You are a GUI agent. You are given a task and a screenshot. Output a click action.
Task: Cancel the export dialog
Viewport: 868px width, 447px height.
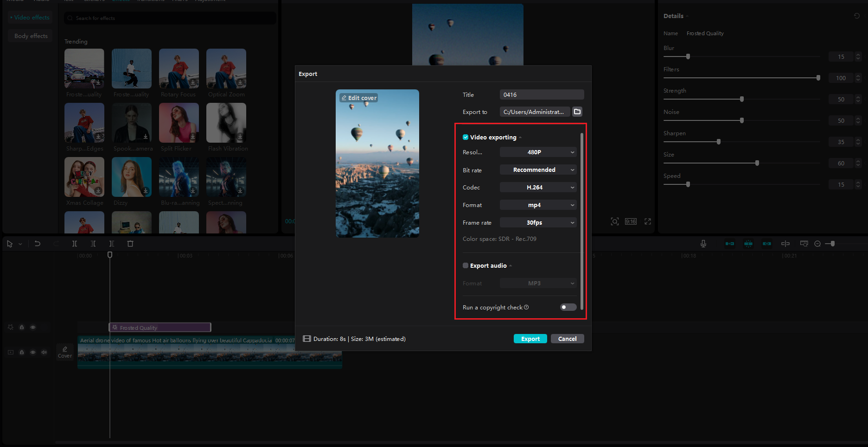point(567,339)
